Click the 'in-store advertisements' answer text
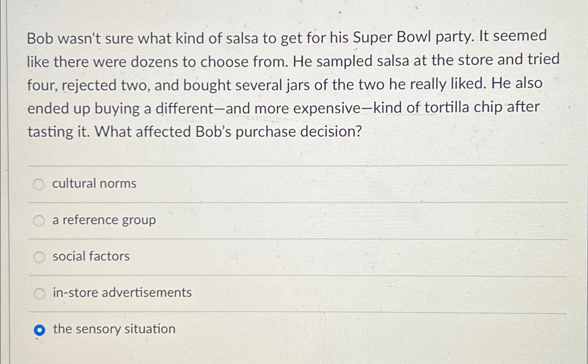This screenshot has height=364, width=588. point(122,293)
